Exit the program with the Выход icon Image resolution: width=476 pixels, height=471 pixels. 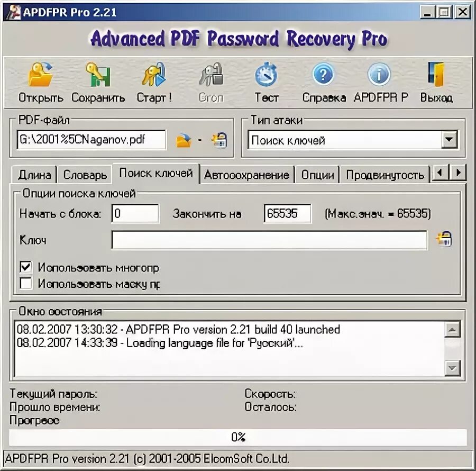click(x=436, y=75)
